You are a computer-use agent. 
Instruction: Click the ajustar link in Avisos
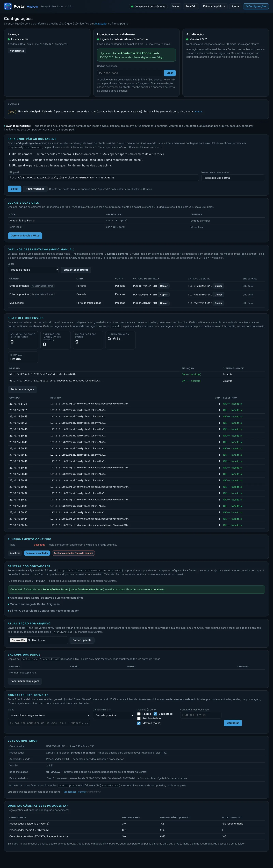[x=198, y=112]
